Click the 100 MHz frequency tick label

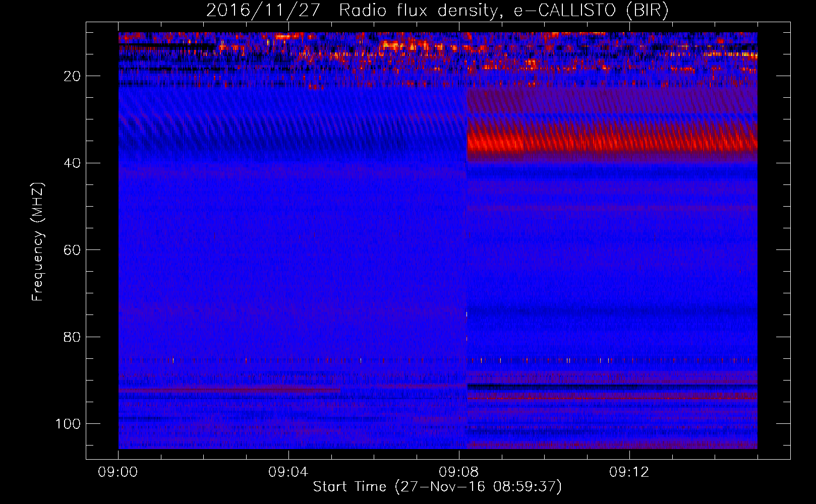pos(68,424)
